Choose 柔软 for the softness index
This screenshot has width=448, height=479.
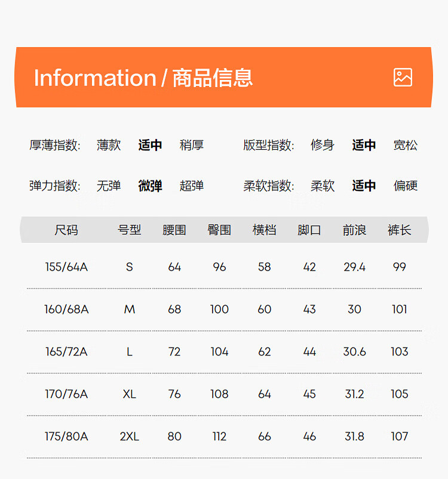323,186
